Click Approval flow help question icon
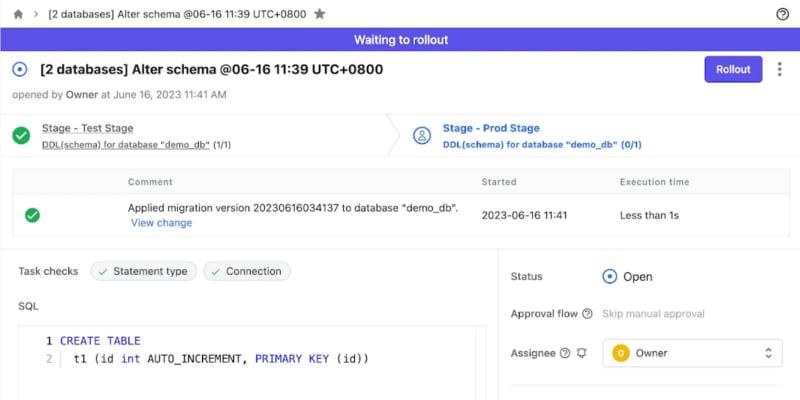 tap(587, 314)
